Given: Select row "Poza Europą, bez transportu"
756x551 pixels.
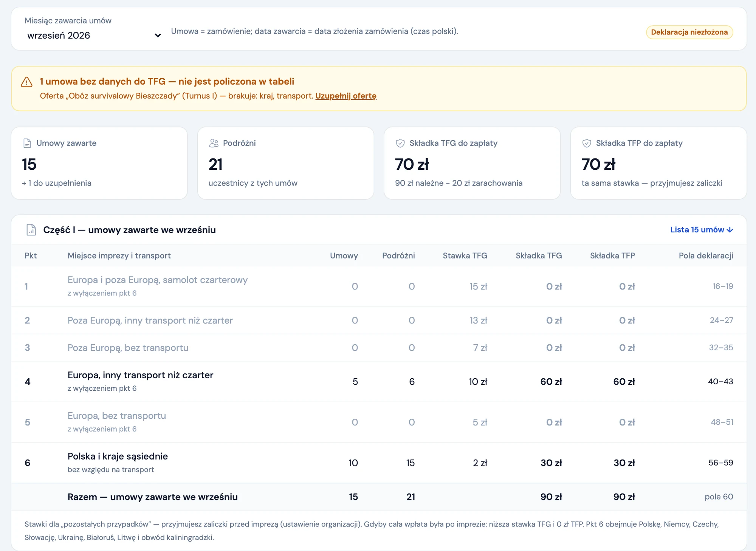Looking at the screenshot, I should click(x=379, y=348).
